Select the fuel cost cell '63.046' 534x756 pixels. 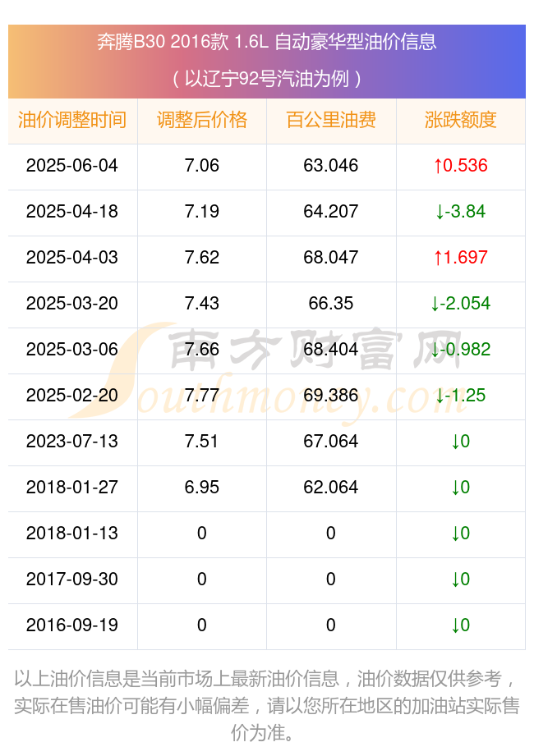331,166
